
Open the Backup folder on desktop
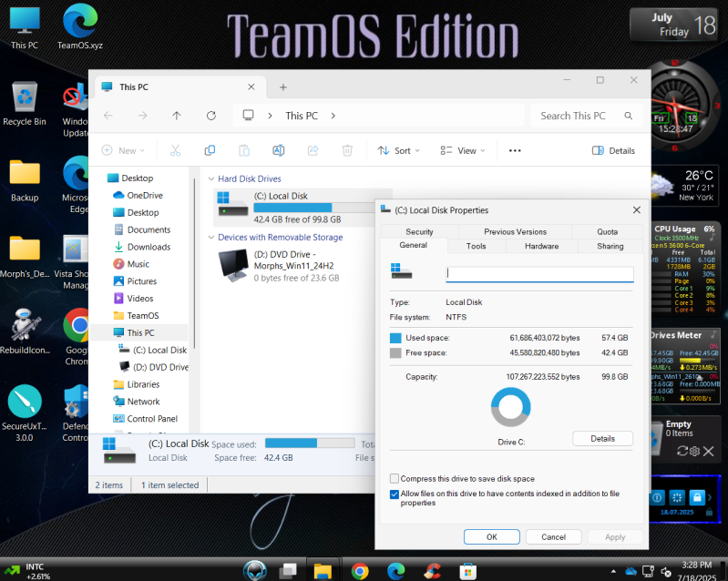[25, 180]
